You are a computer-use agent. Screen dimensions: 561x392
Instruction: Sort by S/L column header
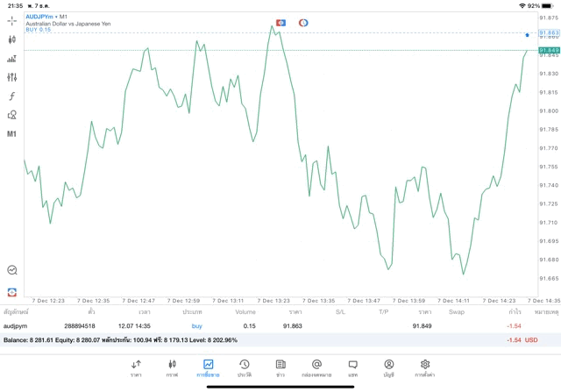coord(340,312)
